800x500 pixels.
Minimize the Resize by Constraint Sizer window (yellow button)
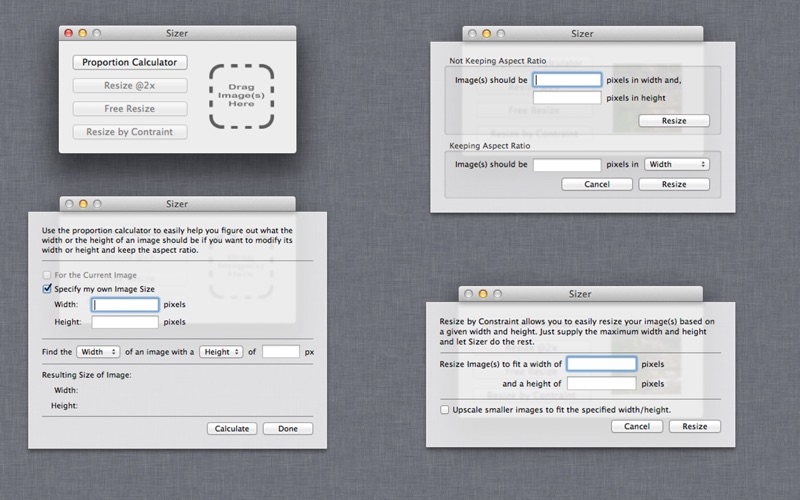[x=483, y=294]
